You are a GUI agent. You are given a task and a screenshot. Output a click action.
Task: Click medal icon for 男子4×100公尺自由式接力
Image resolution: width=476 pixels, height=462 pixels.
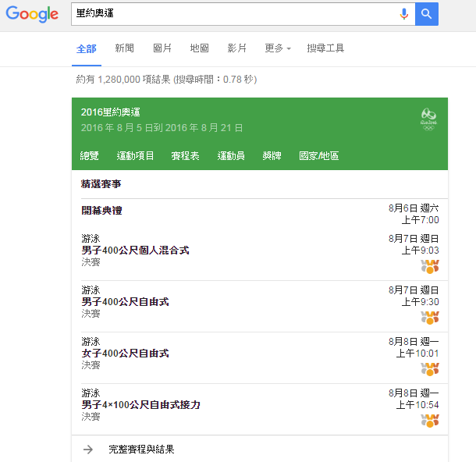(430, 421)
